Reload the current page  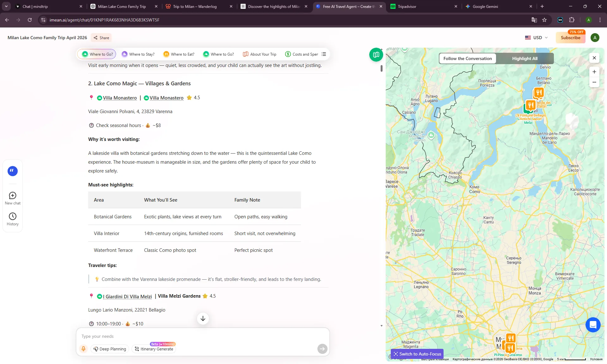[30, 20]
